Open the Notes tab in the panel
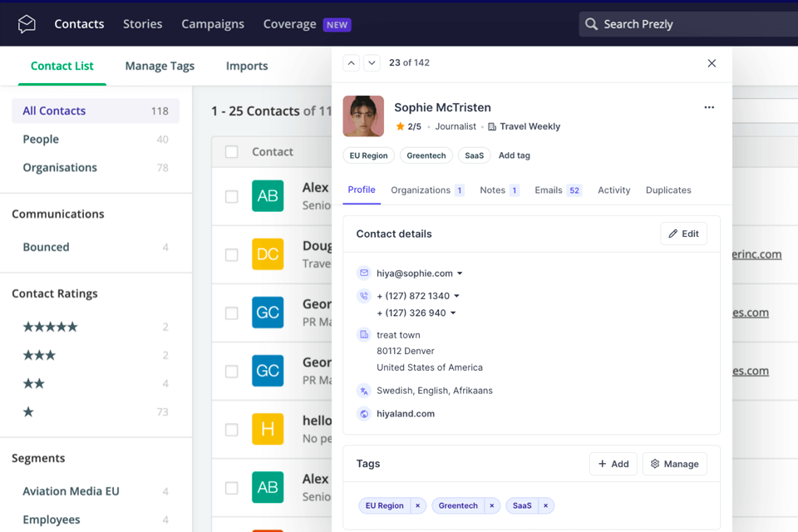 pyautogui.click(x=499, y=190)
